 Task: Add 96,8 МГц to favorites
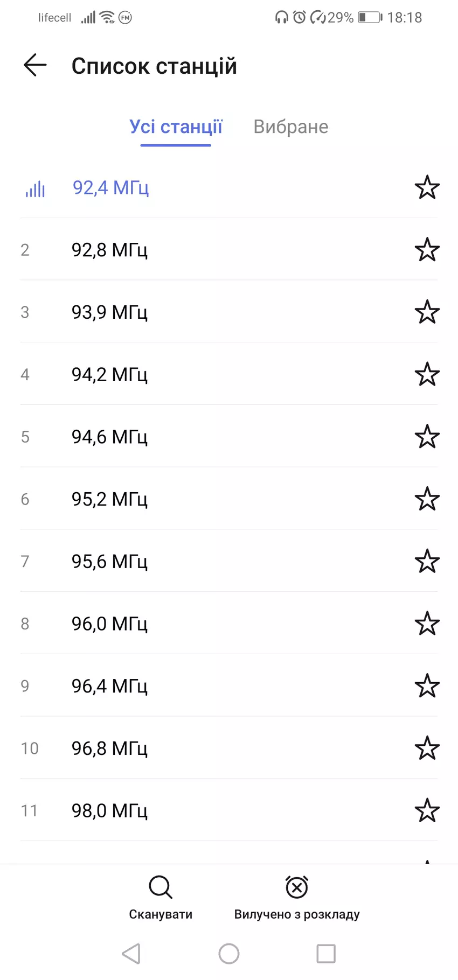pyautogui.click(x=427, y=748)
